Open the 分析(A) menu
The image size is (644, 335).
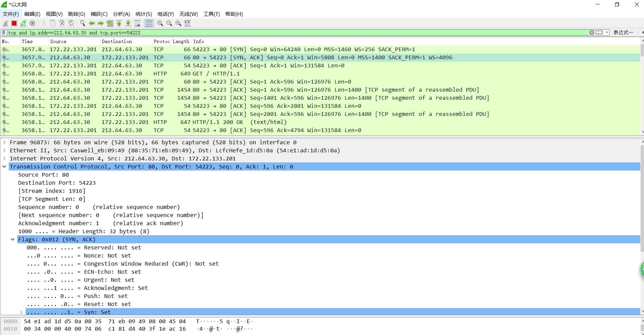click(x=121, y=14)
